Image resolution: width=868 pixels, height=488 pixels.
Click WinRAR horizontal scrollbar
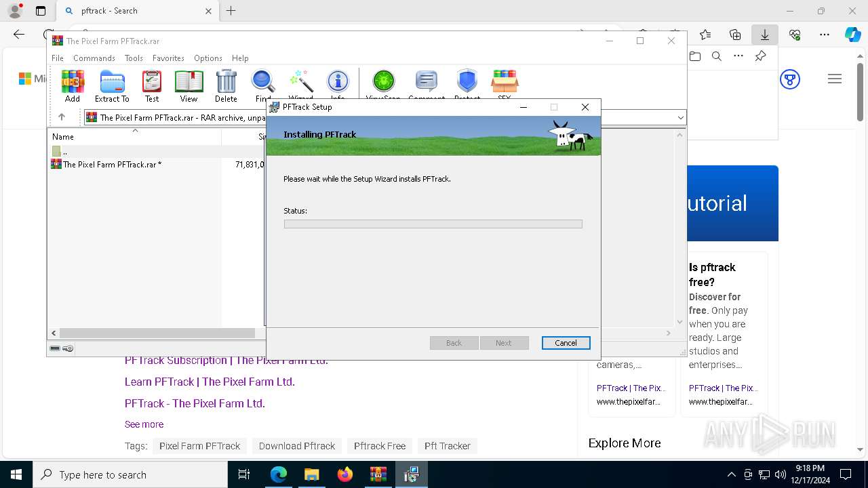coord(157,333)
